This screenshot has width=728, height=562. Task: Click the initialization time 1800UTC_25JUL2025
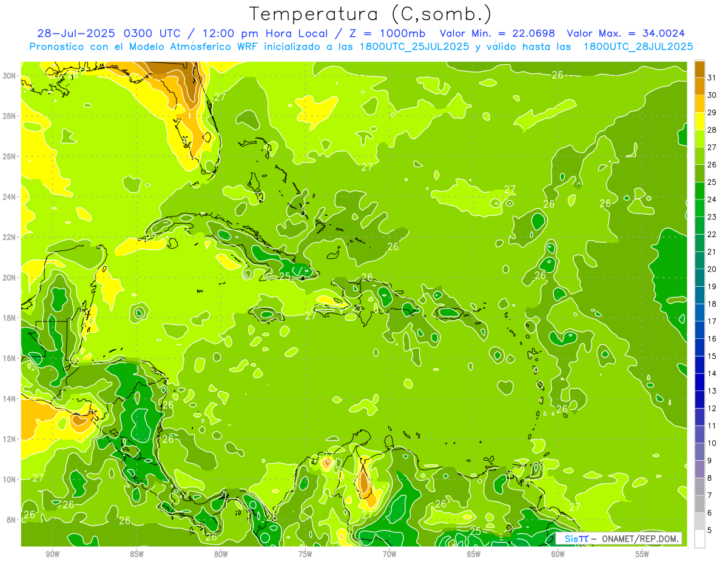414,46
